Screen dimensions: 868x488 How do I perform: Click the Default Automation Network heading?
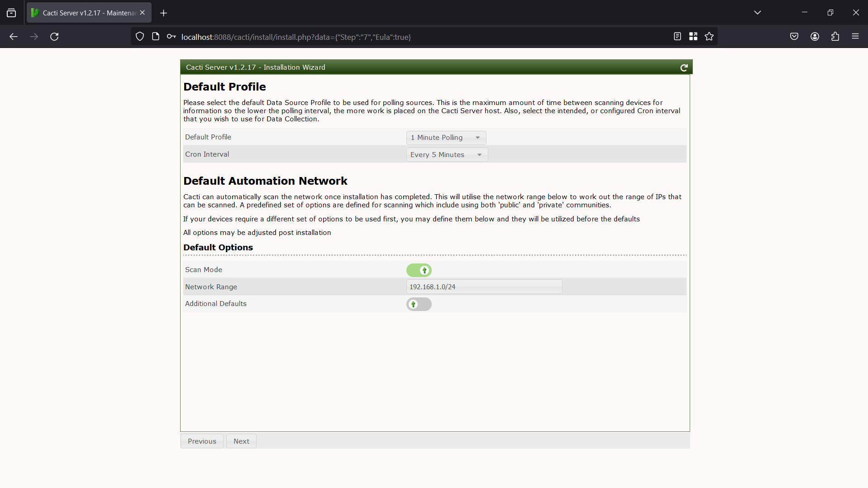click(x=265, y=181)
